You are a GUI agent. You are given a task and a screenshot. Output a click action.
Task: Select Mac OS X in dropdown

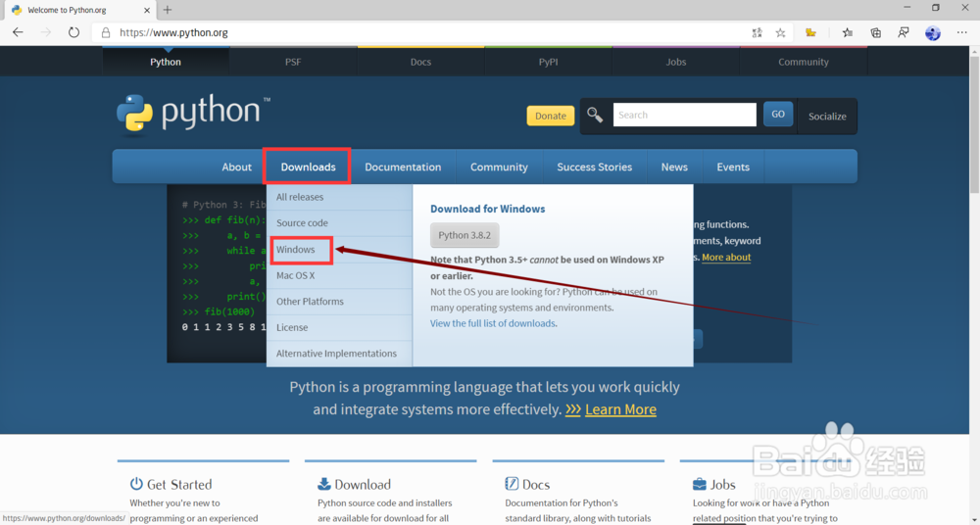339,275
